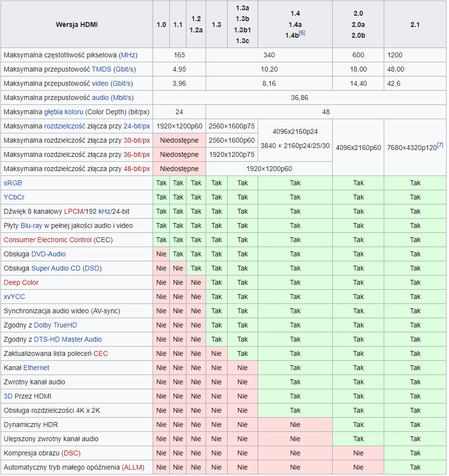Follow the 'Dolby TrueHD' link
This screenshot has height=476, width=449.
55,326
